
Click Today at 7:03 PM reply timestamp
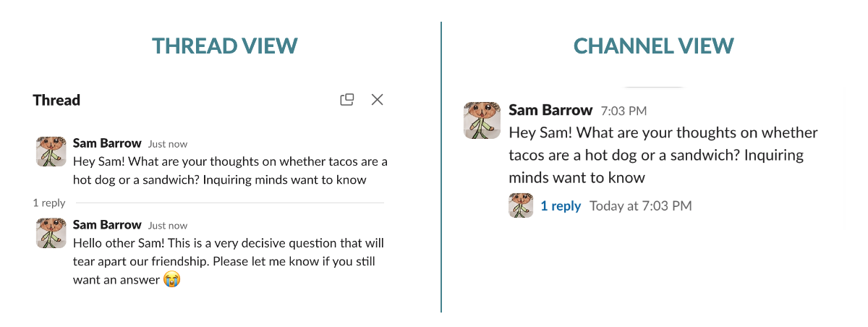pyautogui.click(x=641, y=206)
